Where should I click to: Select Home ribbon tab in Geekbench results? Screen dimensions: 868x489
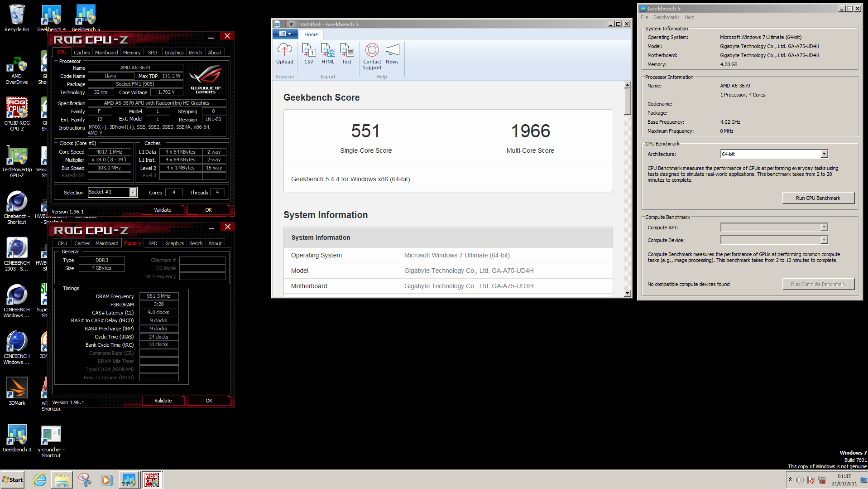click(311, 34)
